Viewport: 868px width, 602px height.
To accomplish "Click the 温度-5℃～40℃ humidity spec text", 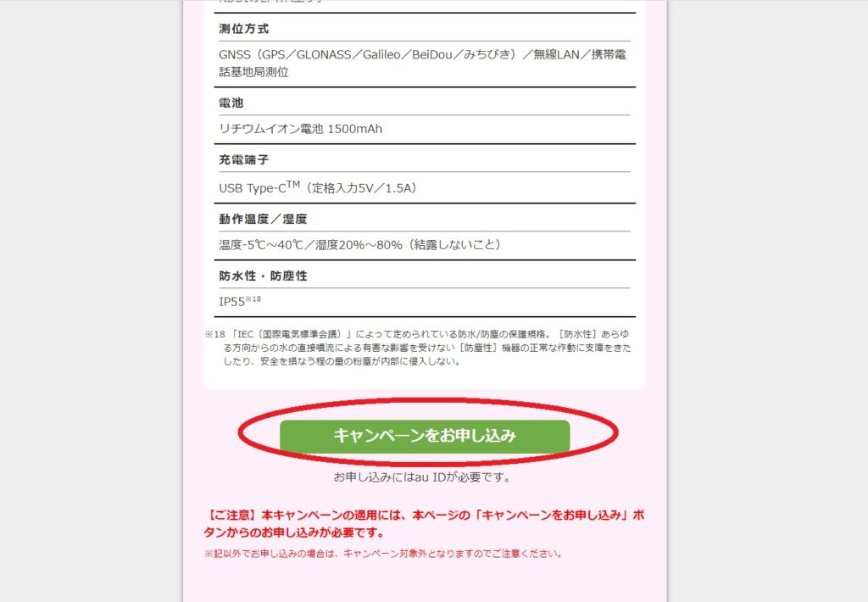I will pos(359,245).
